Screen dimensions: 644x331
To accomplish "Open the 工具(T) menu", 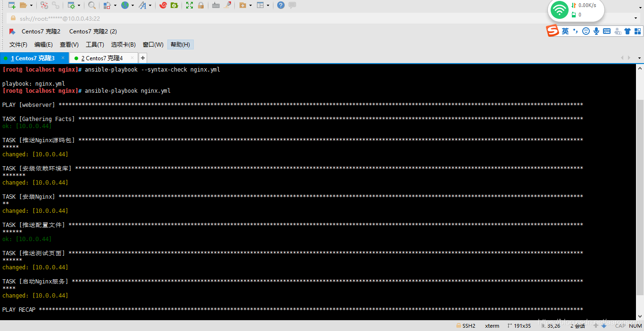I will [95, 45].
